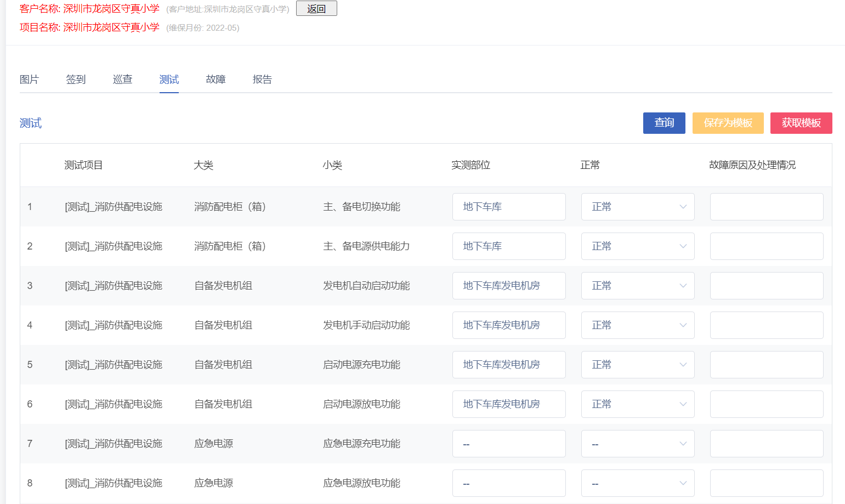The image size is (845, 504).
Task: Edit row 1 实测部位 field 地下车库
Action: (508, 207)
